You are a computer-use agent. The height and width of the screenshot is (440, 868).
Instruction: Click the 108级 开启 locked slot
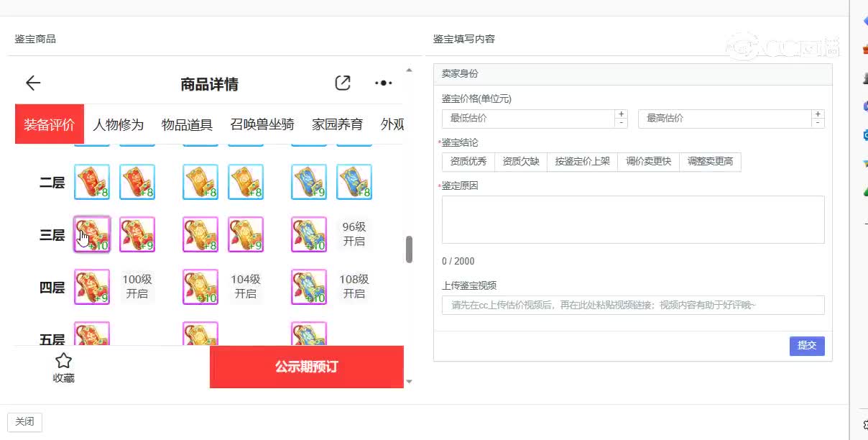click(354, 287)
